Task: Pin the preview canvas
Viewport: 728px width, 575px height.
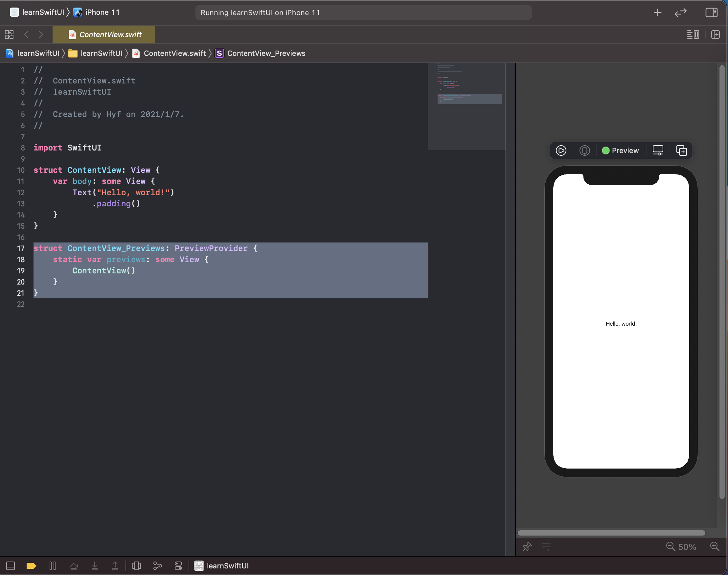Action: [527, 546]
